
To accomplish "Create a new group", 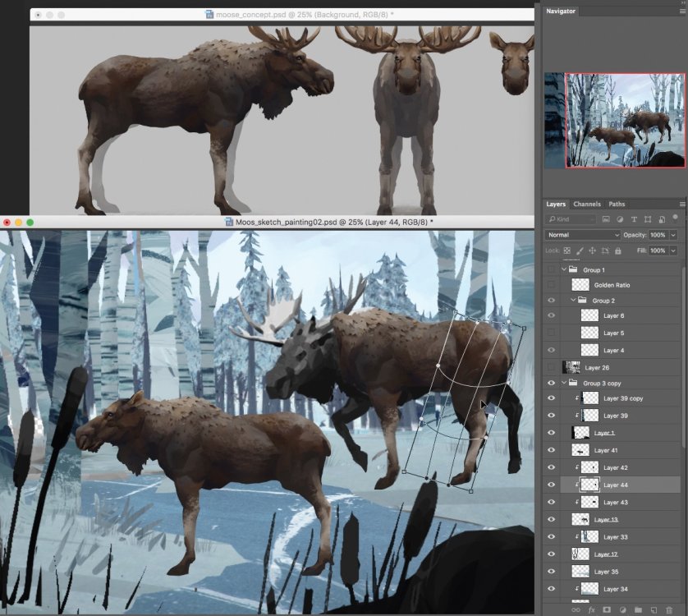I will point(638,610).
